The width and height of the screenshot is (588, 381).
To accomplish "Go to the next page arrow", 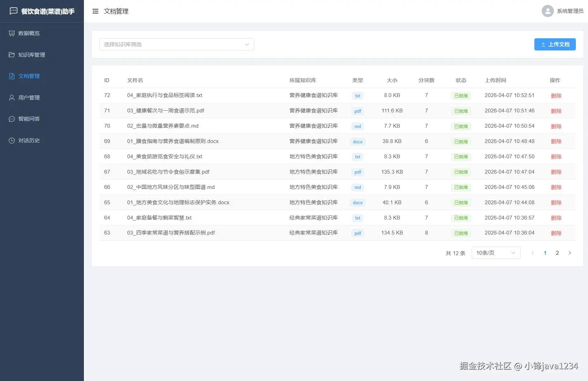I will (x=570, y=253).
